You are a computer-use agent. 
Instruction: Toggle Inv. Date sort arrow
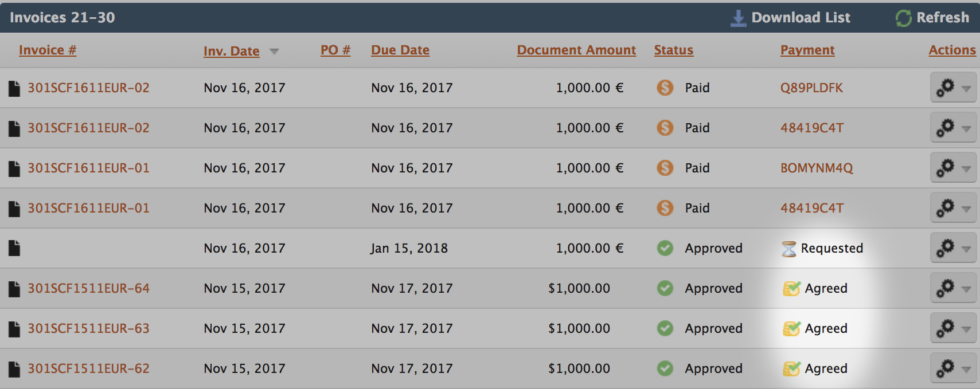click(274, 52)
